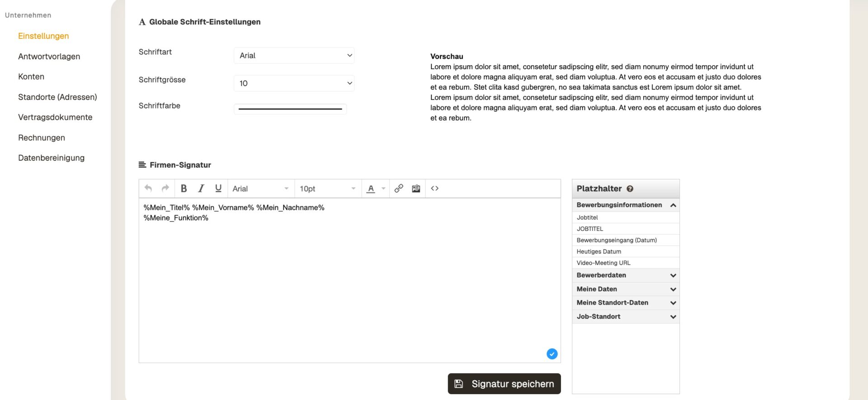The width and height of the screenshot is (868, 400).
Task: Toggle italic formatting in signature editor
Action: [201, 188]
